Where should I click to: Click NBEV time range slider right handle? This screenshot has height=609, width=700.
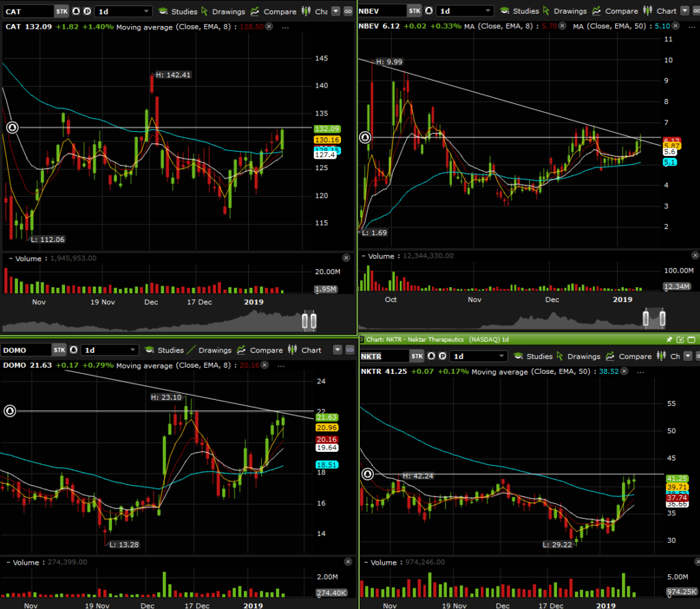click(x=662, y=318)
